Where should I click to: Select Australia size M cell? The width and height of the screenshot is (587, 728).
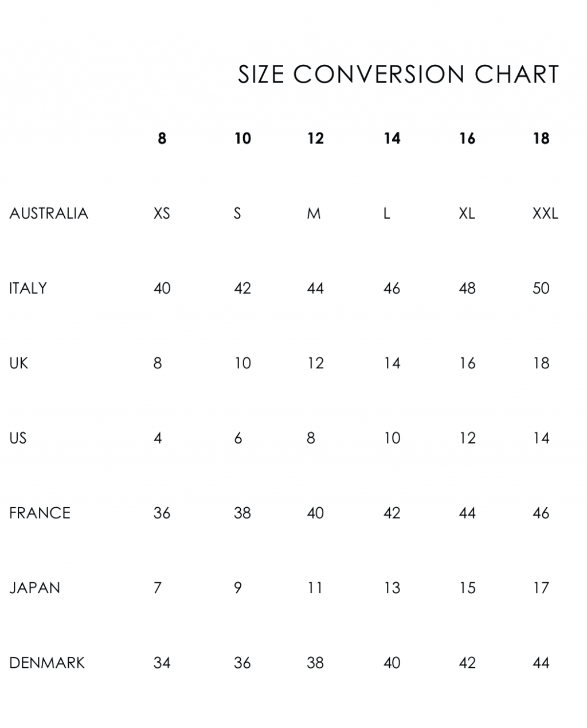(314, 213)
